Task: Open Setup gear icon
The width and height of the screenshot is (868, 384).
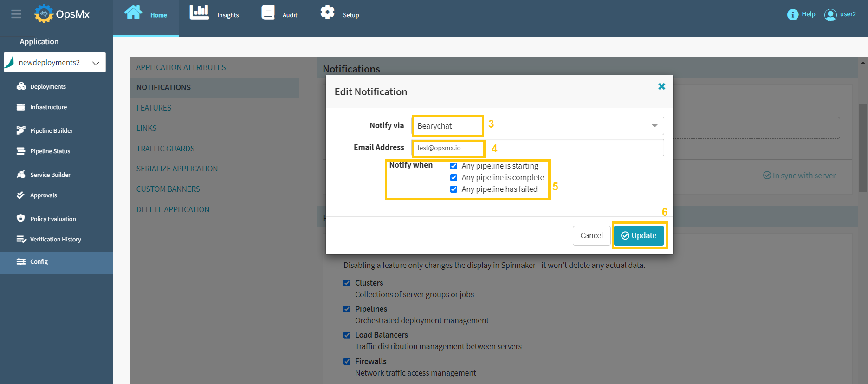Action: 327,13
